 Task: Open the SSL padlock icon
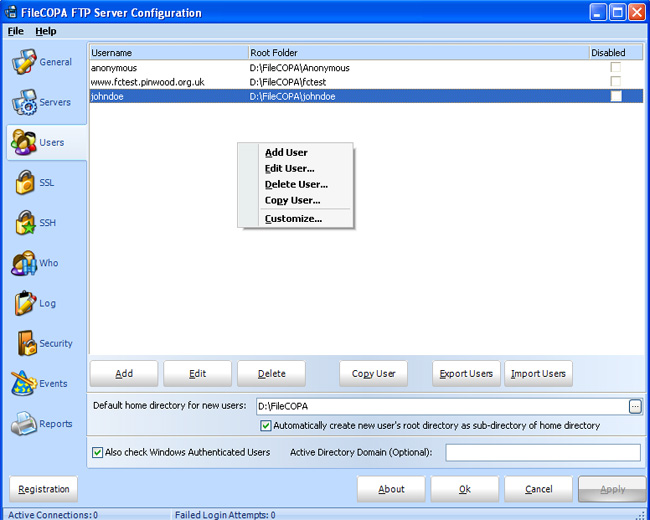click(25, 182)
